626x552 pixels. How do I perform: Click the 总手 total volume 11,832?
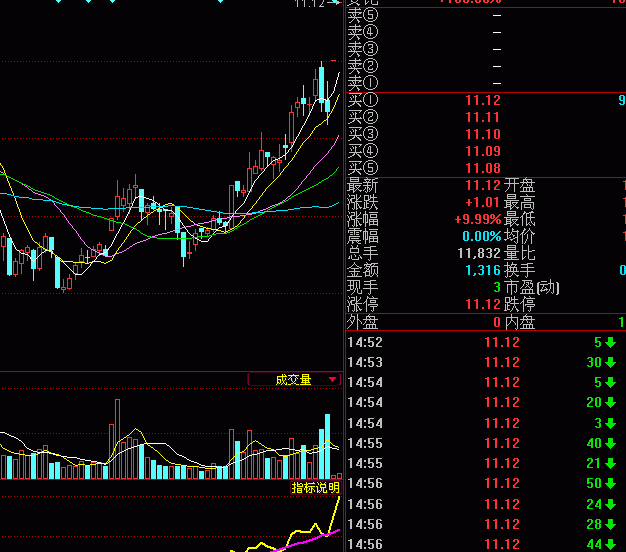tap(479, 253)
